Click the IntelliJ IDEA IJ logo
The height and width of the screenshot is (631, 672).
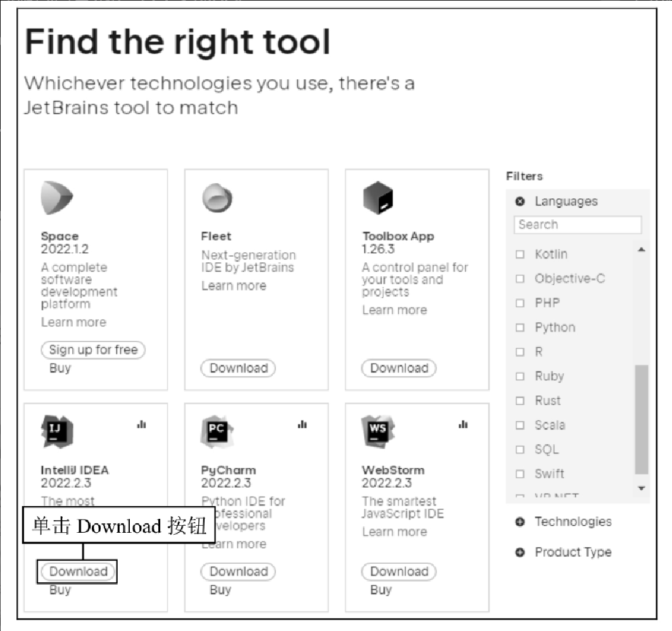[57, 431]
